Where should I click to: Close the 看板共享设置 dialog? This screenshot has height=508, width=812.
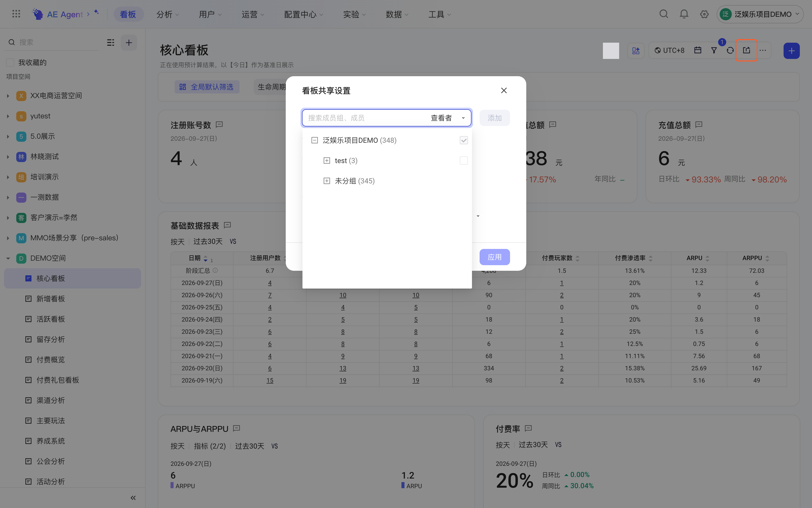pyautogui.click(x=504, y=90)
